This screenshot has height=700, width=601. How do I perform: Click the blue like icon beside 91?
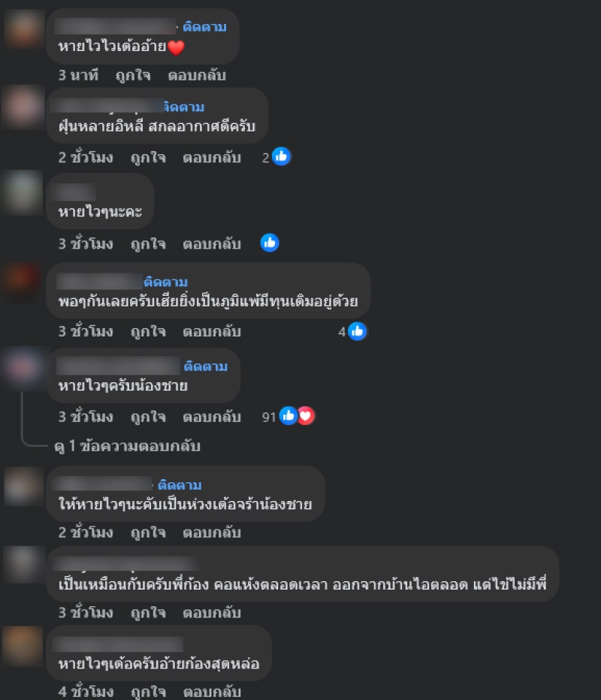coord(288,416)
